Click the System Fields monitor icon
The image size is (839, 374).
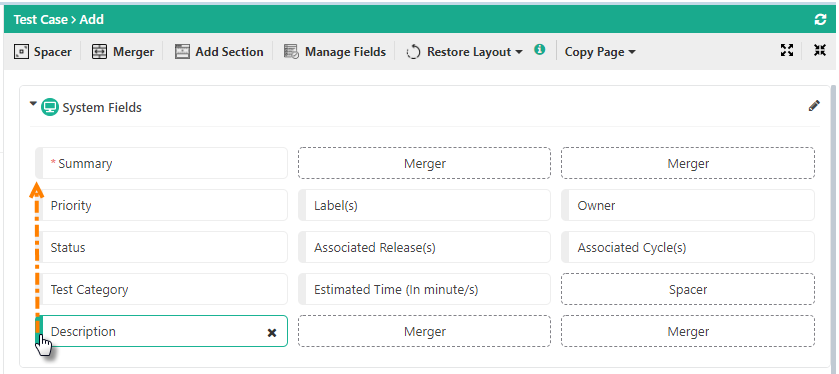[x=50, y=107]
